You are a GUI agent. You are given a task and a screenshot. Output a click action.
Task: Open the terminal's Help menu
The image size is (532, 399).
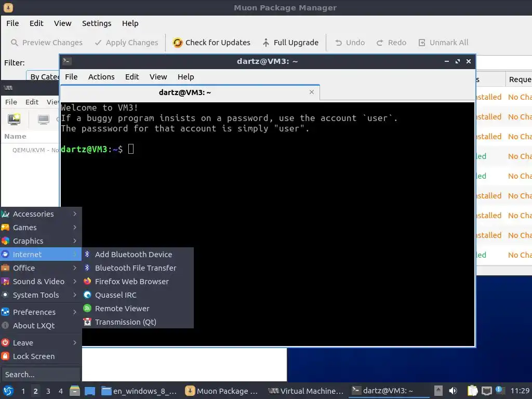(185, 77)
